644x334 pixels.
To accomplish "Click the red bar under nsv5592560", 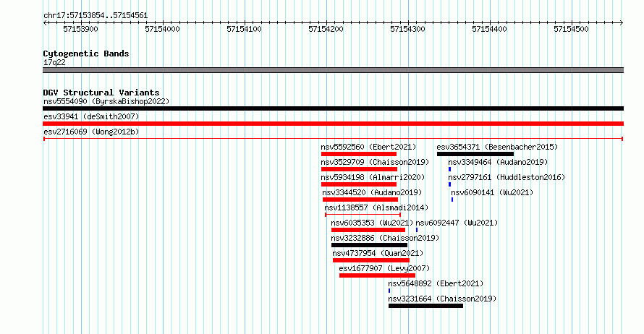I will pos(359,154).
